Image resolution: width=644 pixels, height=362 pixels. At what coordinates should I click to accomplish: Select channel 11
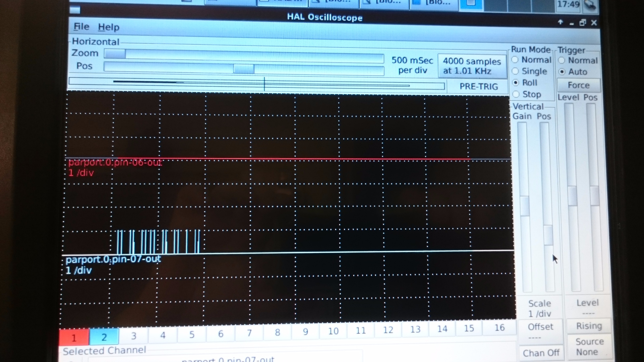pos(360,330)
